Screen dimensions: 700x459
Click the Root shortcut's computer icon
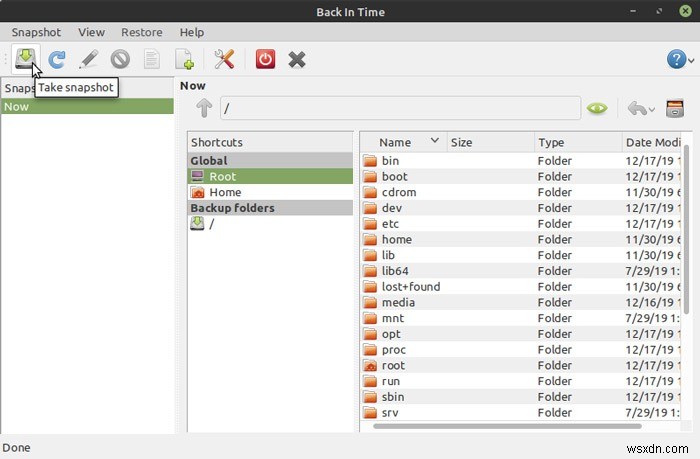pos(197,176)
